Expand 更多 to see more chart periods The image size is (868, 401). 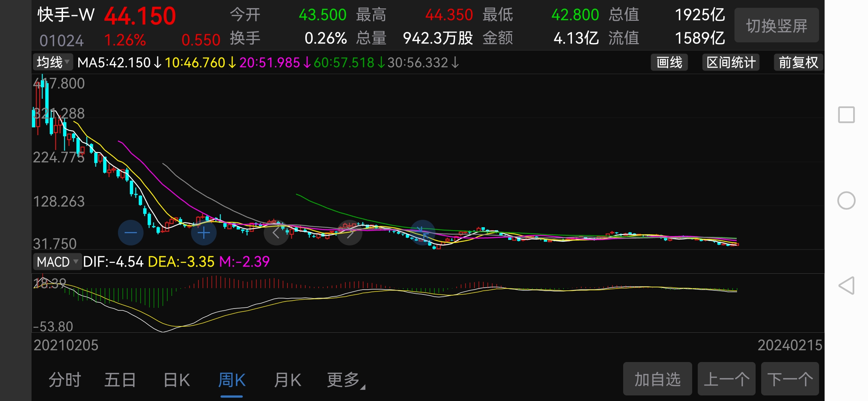click(x=342, y=379)
